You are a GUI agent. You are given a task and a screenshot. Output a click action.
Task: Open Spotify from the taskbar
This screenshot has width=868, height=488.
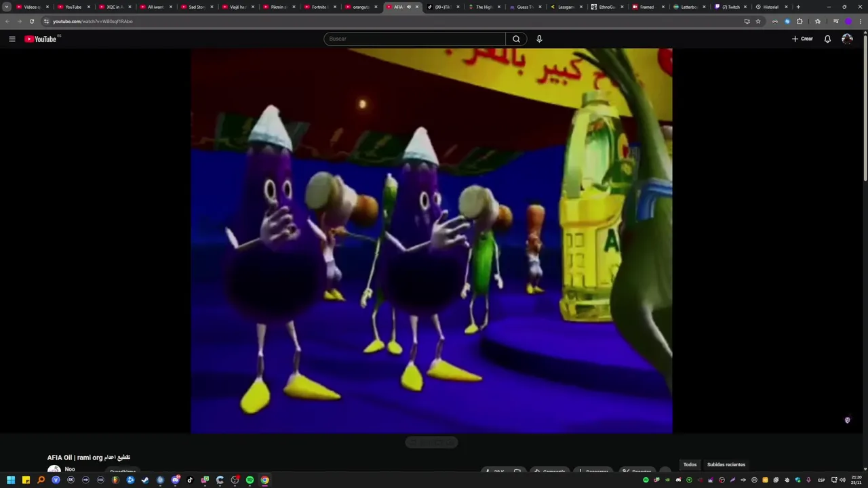tap(250, 480)
